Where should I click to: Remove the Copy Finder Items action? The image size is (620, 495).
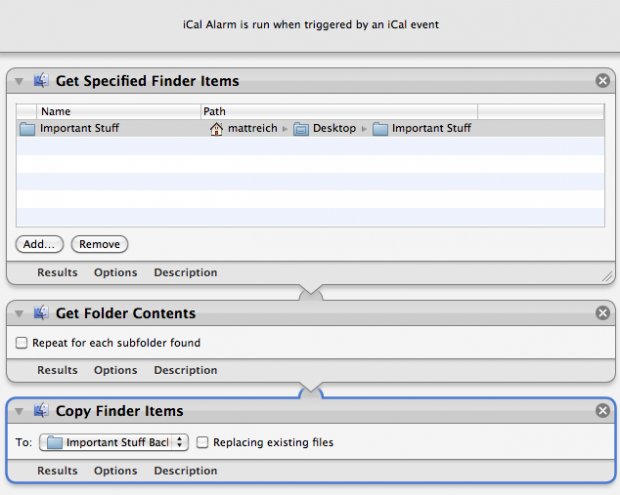602,411
